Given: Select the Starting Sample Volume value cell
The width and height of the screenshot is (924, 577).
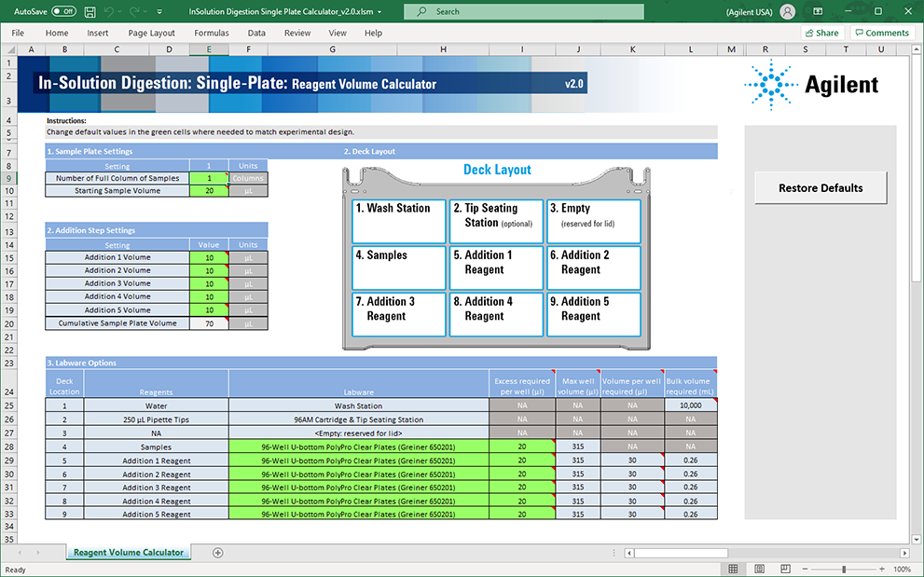Looking at the screenshot, I should point(209,191).
